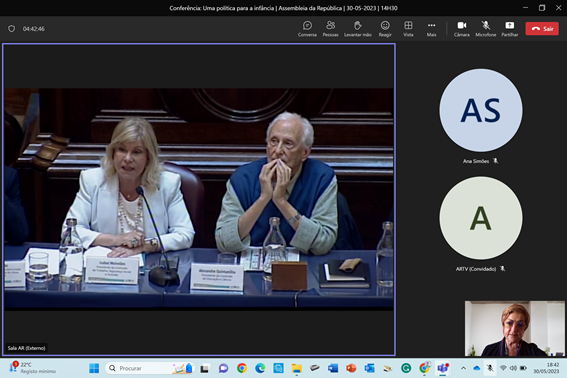567x378 pixels.
Task: Open Outlook from taskbar
Action: click(x=369, y=368)
